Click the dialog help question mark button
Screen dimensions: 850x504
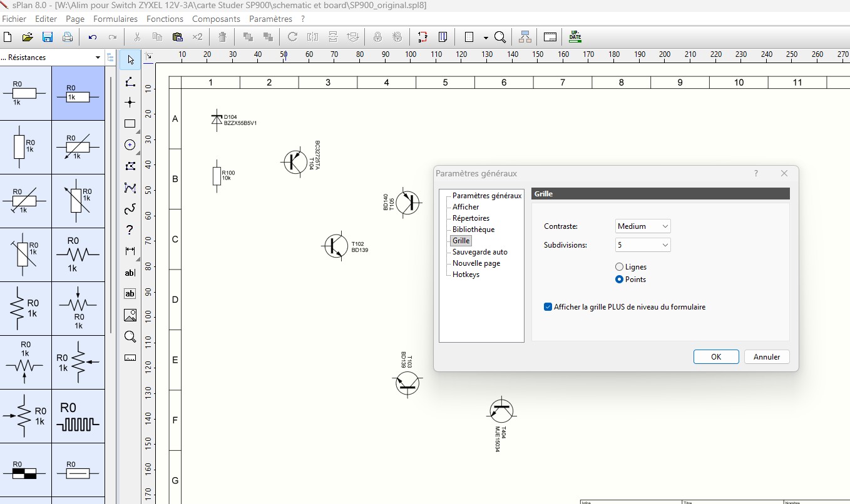pyautogui.click(x=755, y=173)
